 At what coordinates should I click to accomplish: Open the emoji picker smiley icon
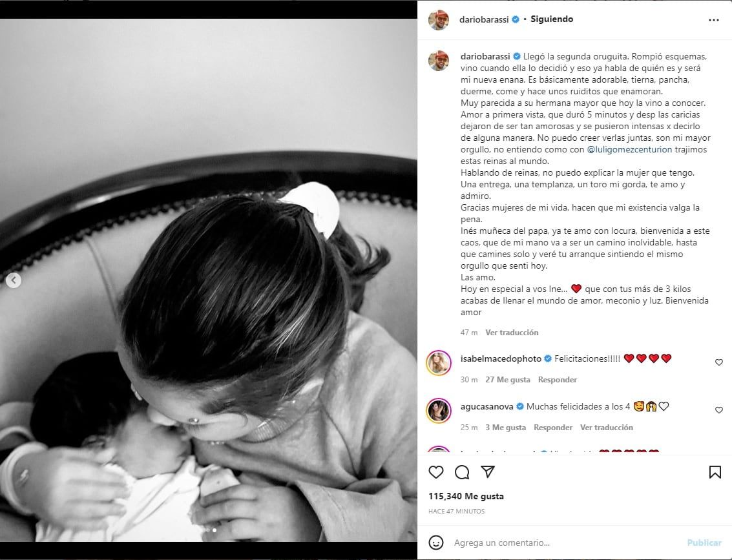[x=436, y=543]
